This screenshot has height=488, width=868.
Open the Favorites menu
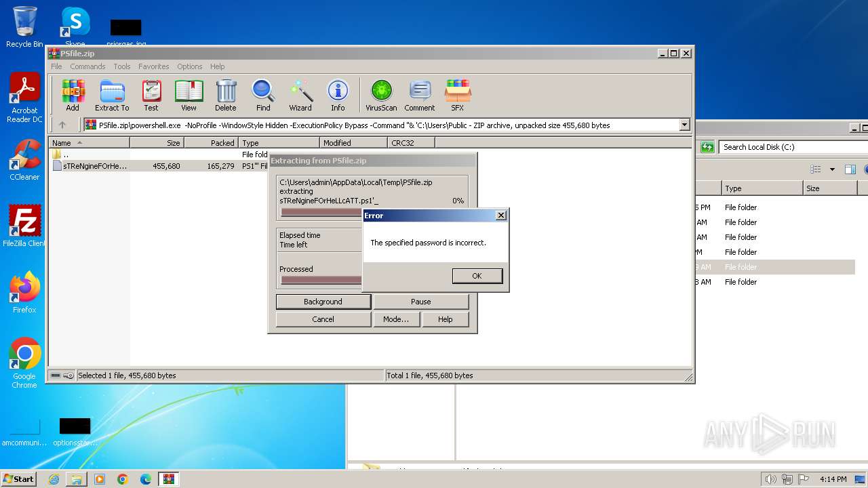coord(154,66)
